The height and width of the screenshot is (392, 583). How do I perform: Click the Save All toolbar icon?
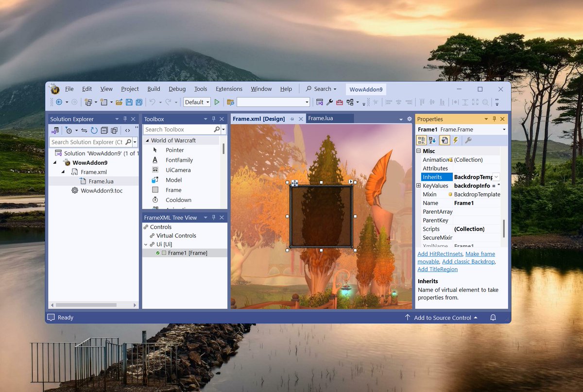pos(139,102)
